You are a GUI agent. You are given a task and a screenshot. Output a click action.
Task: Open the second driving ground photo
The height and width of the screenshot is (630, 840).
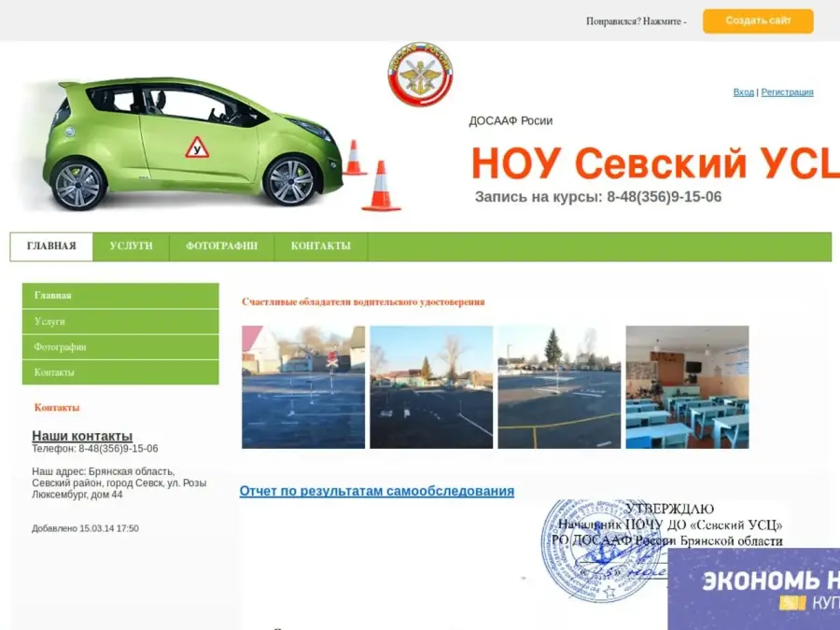431,386
